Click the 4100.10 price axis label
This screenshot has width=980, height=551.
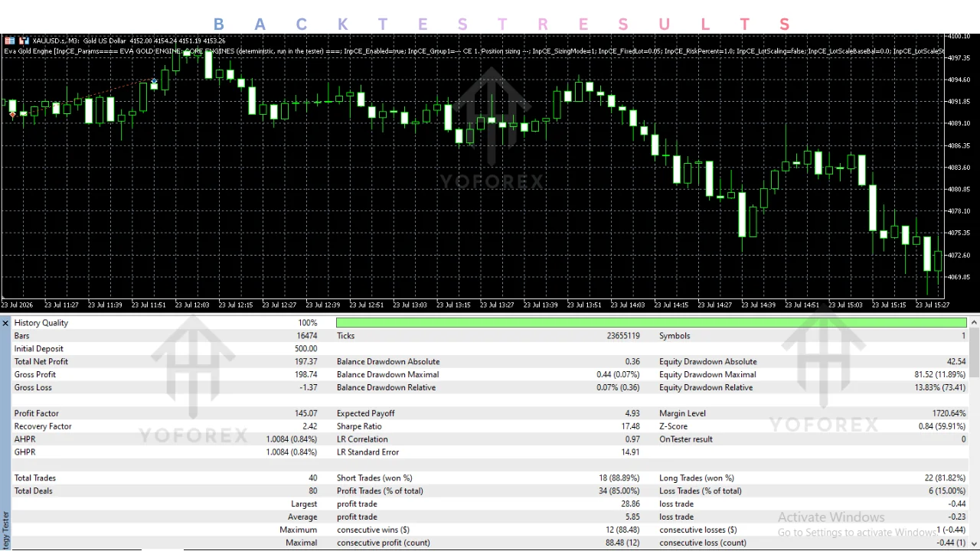[x=960, y=37]
